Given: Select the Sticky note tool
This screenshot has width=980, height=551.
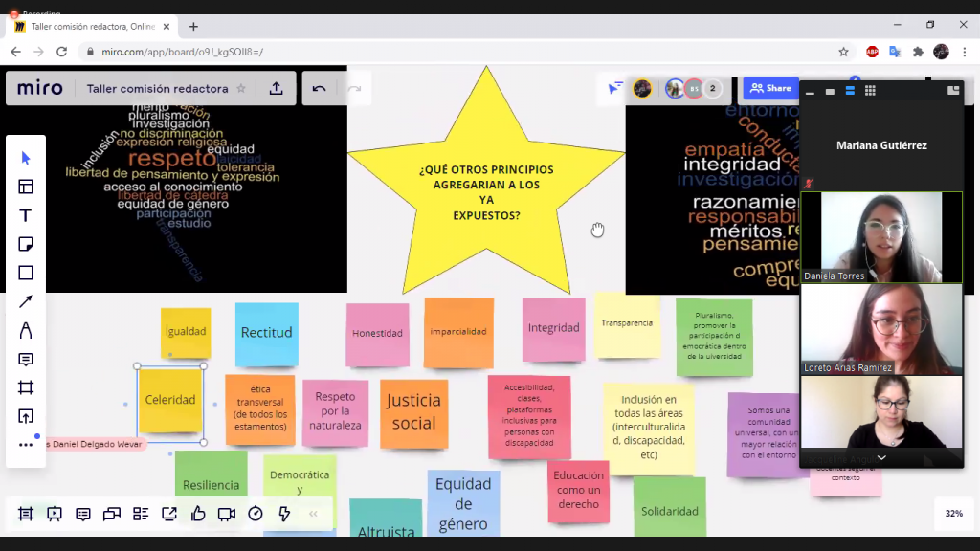Looking at the screenshot, I should click(26, 244).
